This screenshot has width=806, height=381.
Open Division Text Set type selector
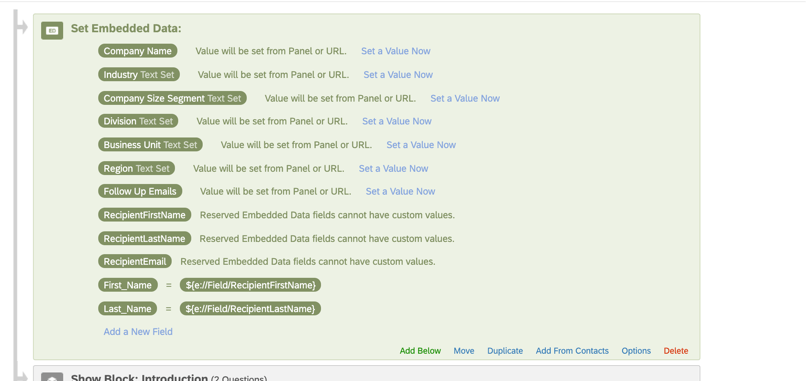(x=156, y=121)
